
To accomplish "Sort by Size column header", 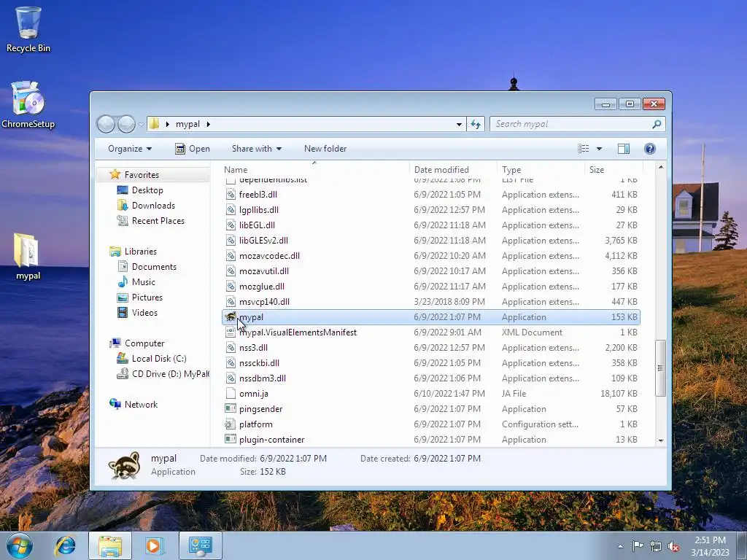I will coord(614,169).
